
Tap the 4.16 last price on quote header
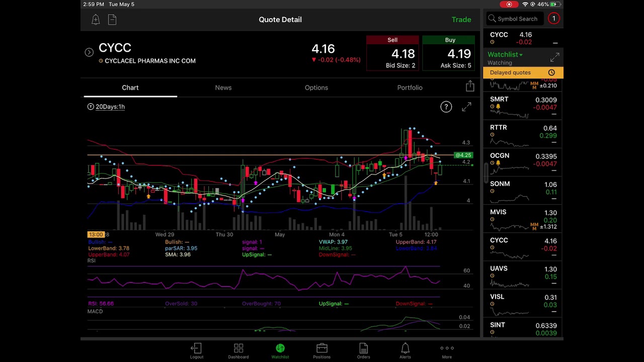click(323, 49)
